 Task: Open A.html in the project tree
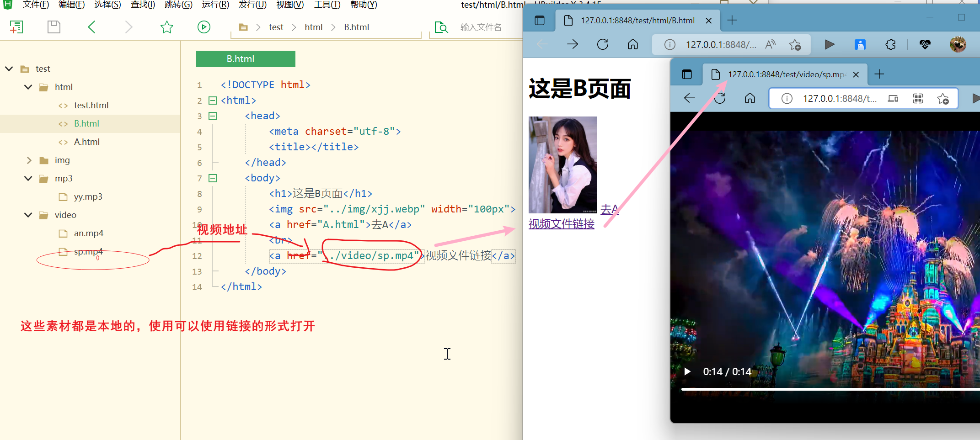[87, 142]
